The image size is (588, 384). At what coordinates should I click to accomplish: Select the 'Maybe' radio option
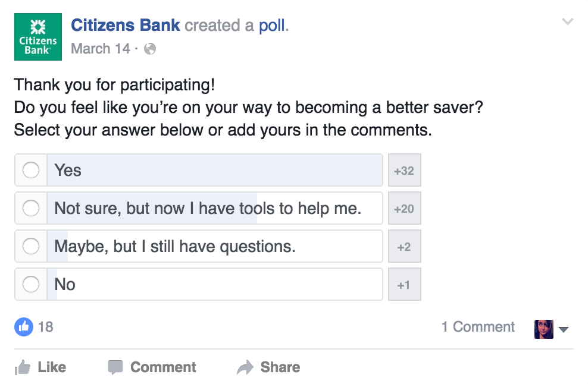pyautogui.click(x=31, y=246)
